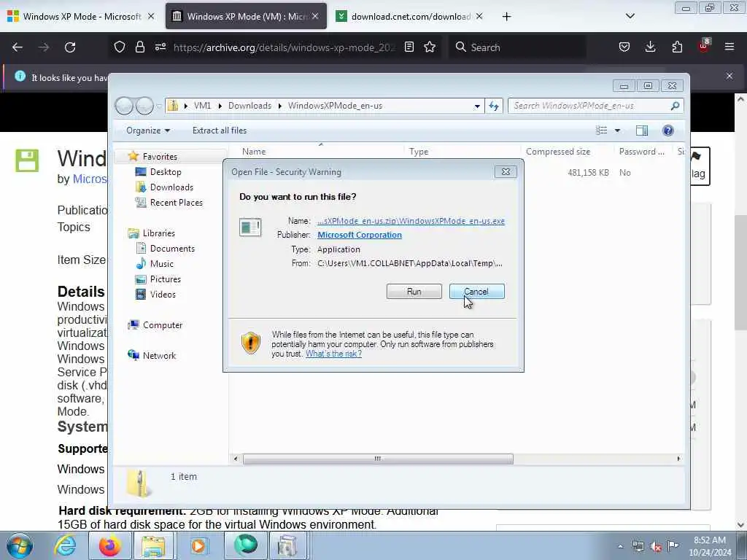Select Network in the navigation pane

click(x=159, y=356)
